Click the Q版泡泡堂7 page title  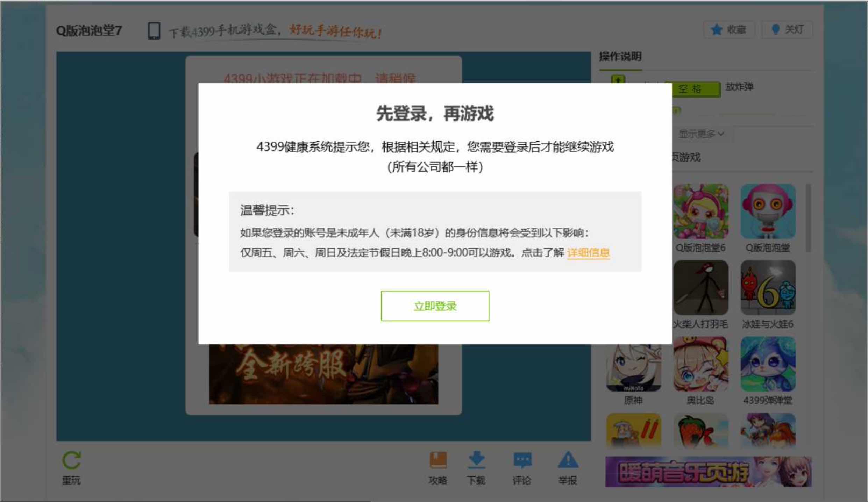click(x=89, y=31)
